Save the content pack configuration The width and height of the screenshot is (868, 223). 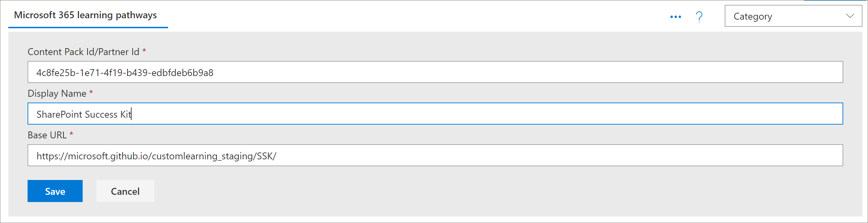[55, 191]
